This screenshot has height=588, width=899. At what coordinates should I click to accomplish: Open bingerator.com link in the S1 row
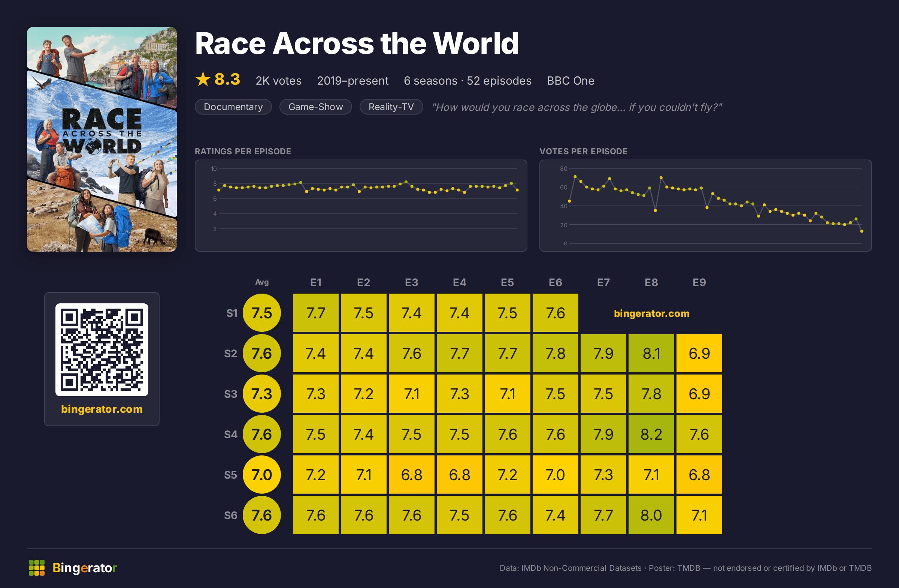[651, 313]
